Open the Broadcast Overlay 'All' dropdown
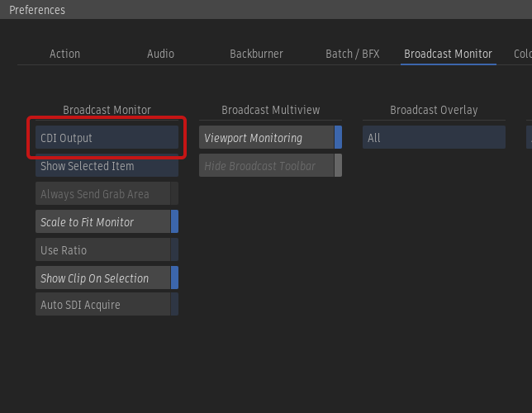This screenshot has width=532, height=413. [434, 138]
